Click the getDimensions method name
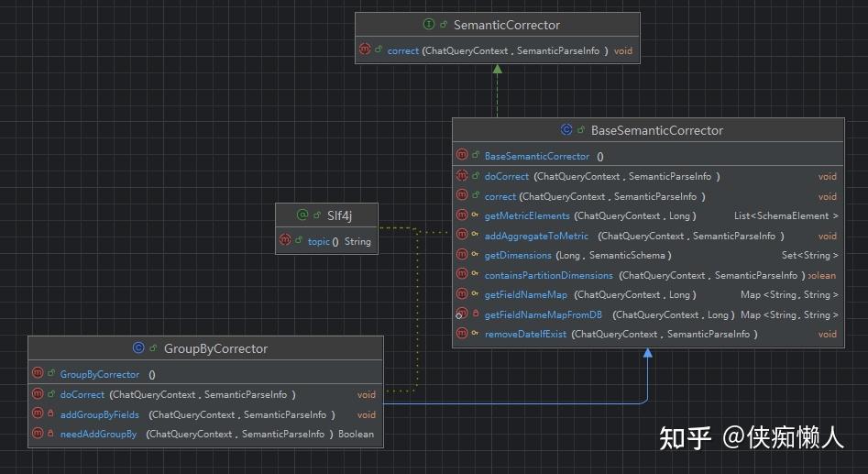868x474 pixels. click(x=518, y=255)
